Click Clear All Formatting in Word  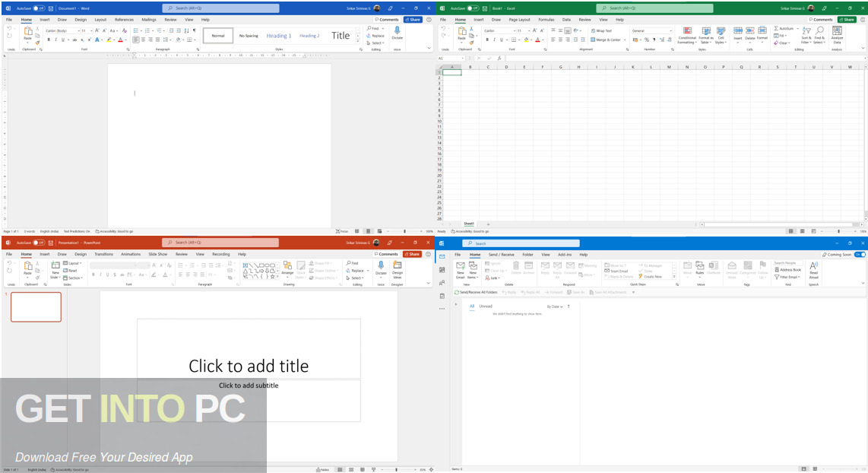click(x=125, y=30)
